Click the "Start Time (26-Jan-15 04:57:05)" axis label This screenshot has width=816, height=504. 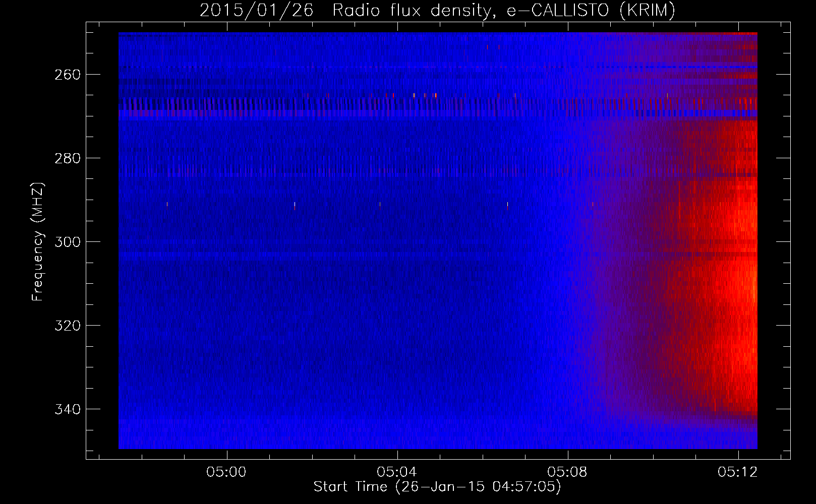click(x=437, y=487)
